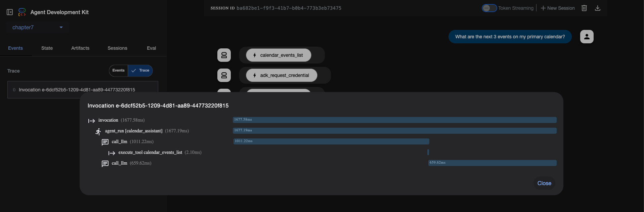
Task: Go to the Sessions tab
Action: (118, 48)
